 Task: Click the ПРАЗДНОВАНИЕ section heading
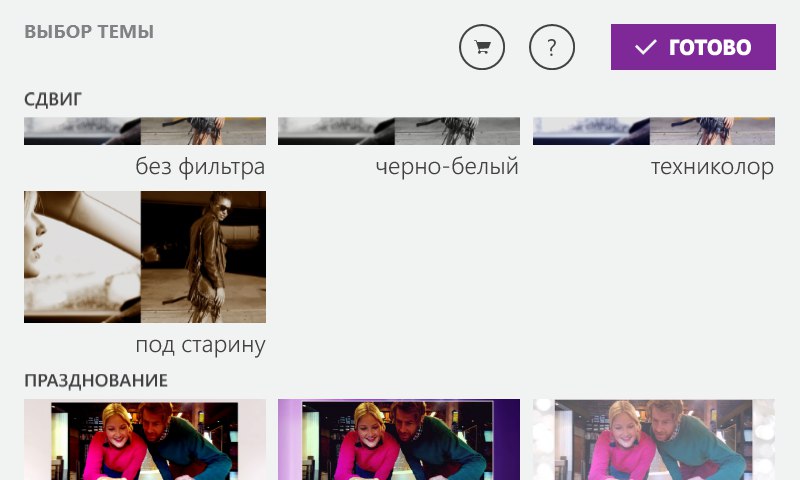pyautogui.click(x=96, y=381)
